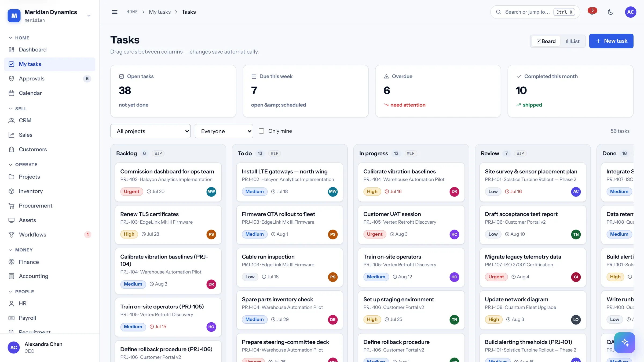Click the Inventory box icon
Image resolution: width=644 pixels, height=362 pixels.
(x=11, y=191)
